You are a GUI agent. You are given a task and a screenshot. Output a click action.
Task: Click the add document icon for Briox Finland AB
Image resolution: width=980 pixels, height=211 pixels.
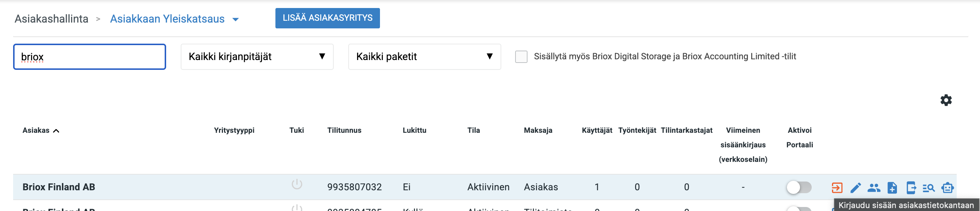coord(892,187)
